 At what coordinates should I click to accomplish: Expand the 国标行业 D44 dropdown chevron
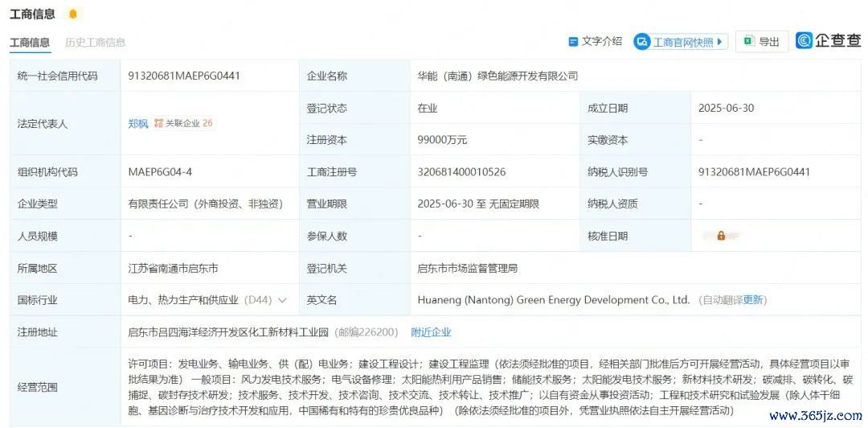pos(282,301)
